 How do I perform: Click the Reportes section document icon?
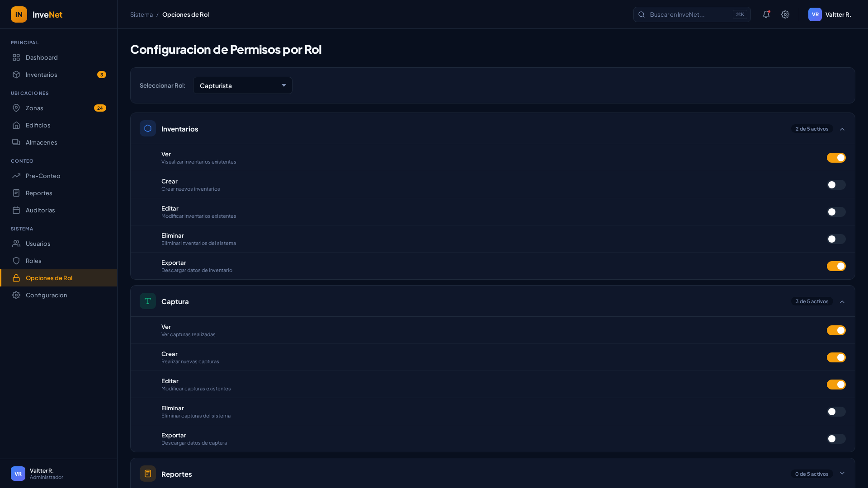click(148, 474)
